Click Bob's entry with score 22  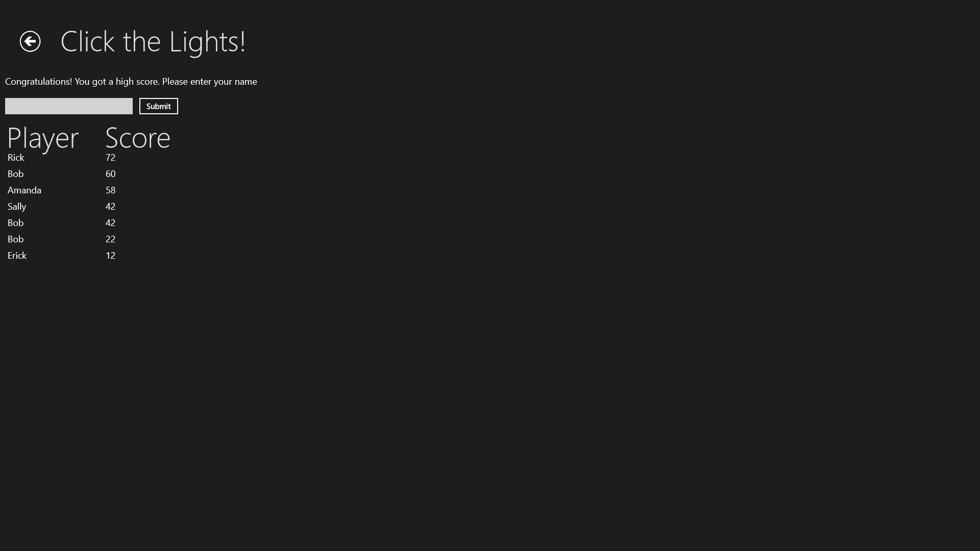pos(15,239)
